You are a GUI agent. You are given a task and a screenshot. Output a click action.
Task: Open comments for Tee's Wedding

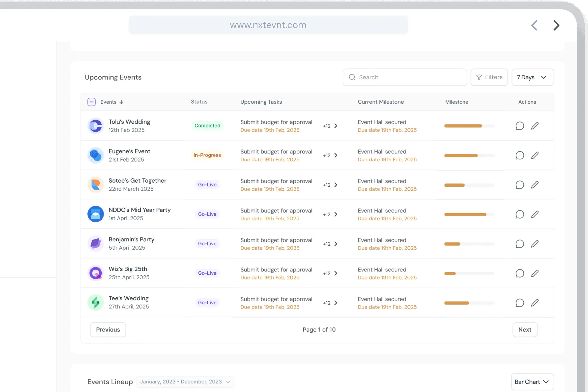click(519, 303)
